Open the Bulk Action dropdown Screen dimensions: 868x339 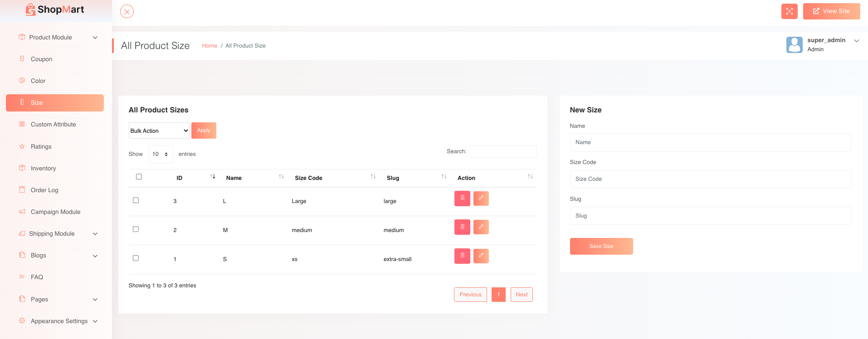coord(159,131)
